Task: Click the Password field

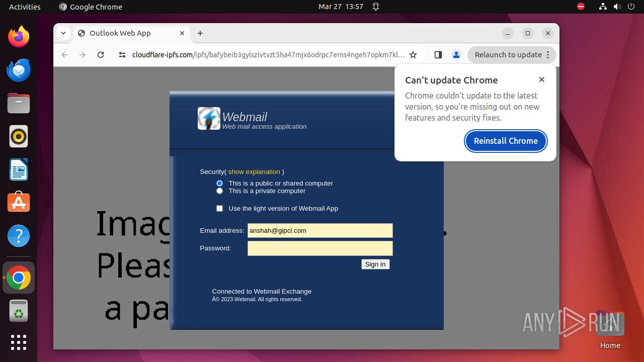Action: click(x=320, y=248)
